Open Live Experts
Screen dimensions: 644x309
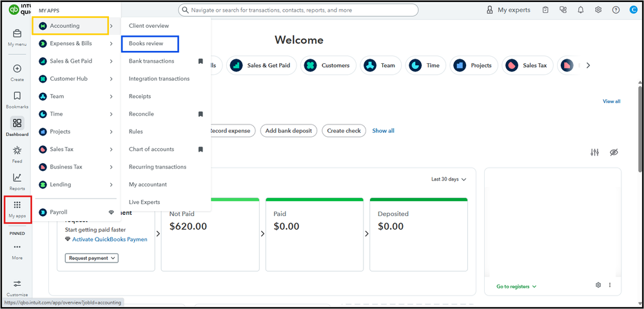coord(144,203)
